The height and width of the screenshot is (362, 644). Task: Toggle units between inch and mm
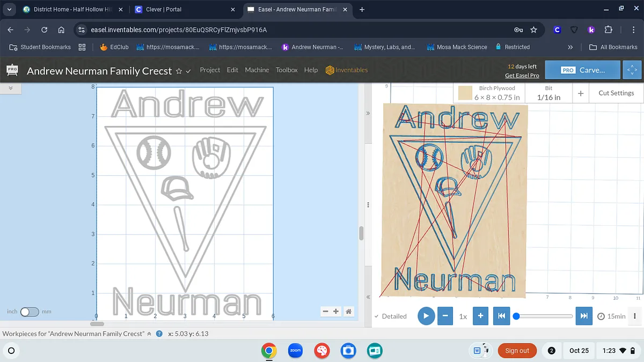tap(30, 312)
